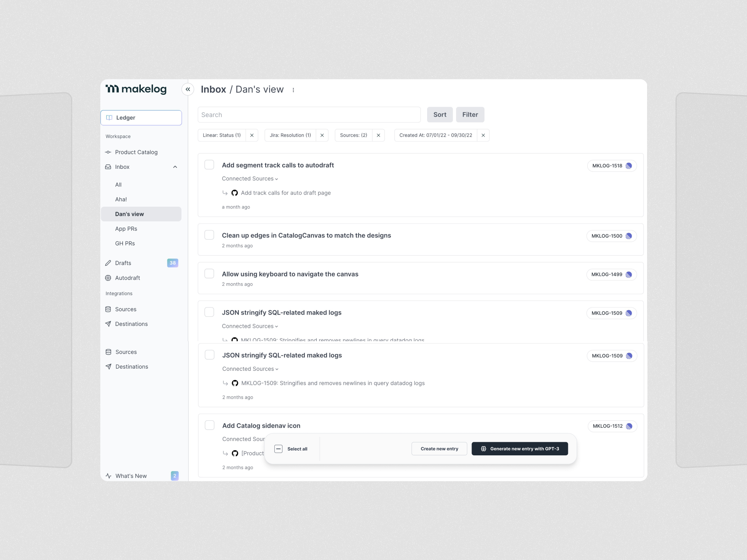Collapse the Inbox section in the sidebar

pos(175,167)
